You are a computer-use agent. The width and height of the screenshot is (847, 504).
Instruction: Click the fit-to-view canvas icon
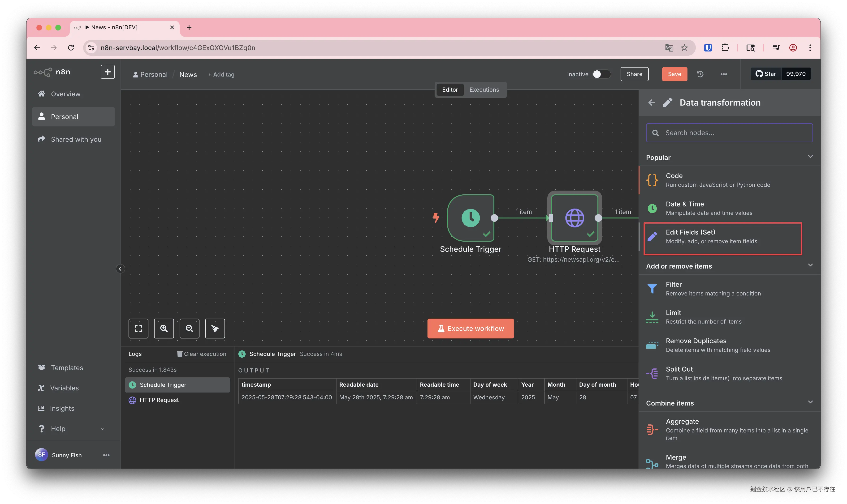(138, 329)
